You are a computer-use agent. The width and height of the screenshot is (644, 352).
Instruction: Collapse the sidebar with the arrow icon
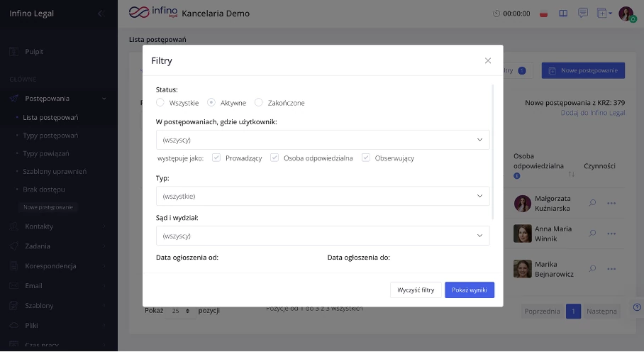tap(100, 13)
